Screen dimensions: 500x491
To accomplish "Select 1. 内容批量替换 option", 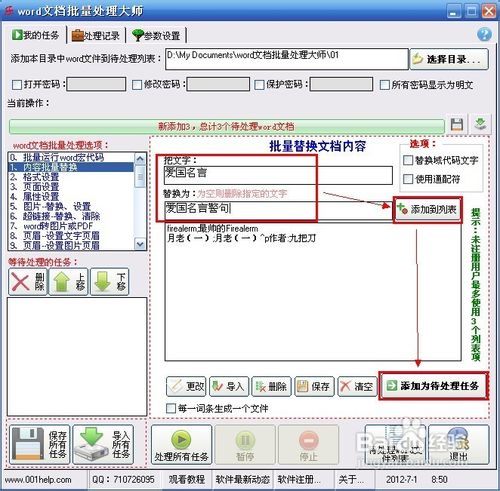I will coord(71,167).
